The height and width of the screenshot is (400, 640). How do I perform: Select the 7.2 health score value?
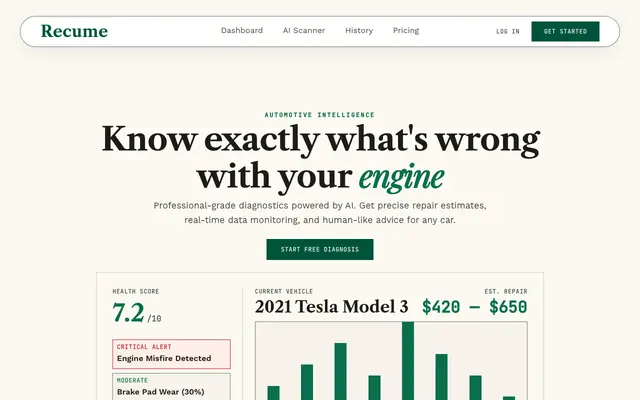click(x=128, y=312)
